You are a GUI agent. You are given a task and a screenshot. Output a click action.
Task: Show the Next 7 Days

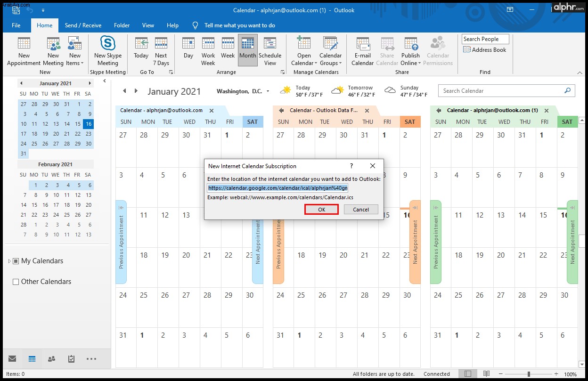161,52
